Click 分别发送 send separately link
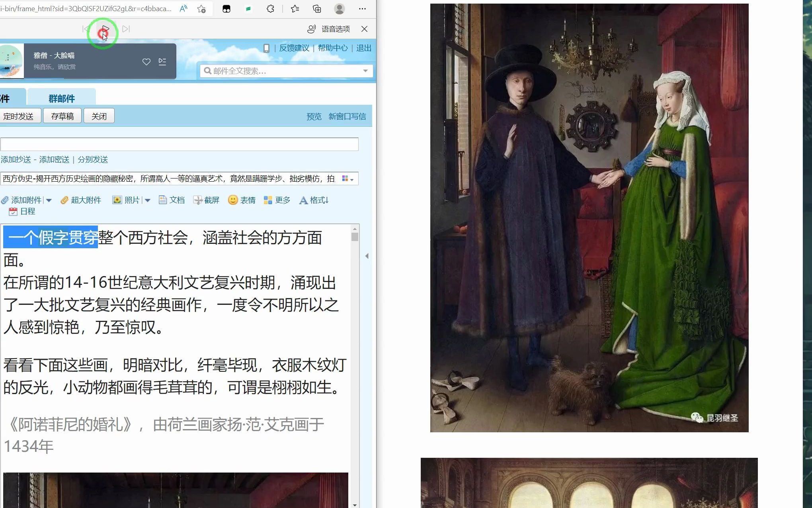 93,159
